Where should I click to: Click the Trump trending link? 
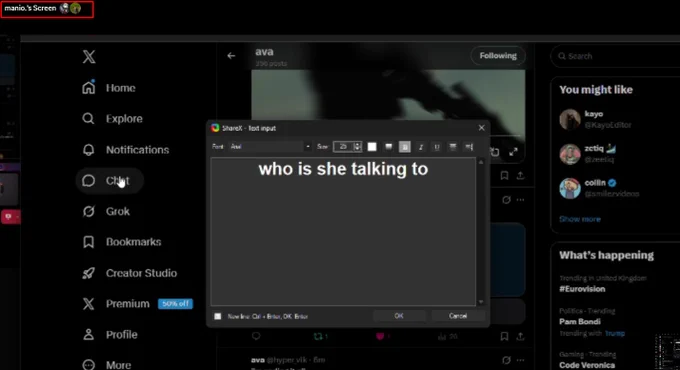click(615, 333)
